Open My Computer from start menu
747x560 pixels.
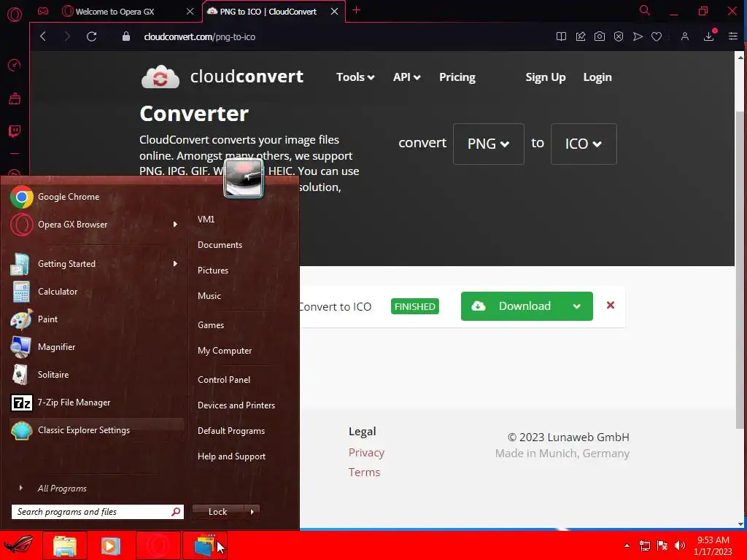[x=225, y=351]
